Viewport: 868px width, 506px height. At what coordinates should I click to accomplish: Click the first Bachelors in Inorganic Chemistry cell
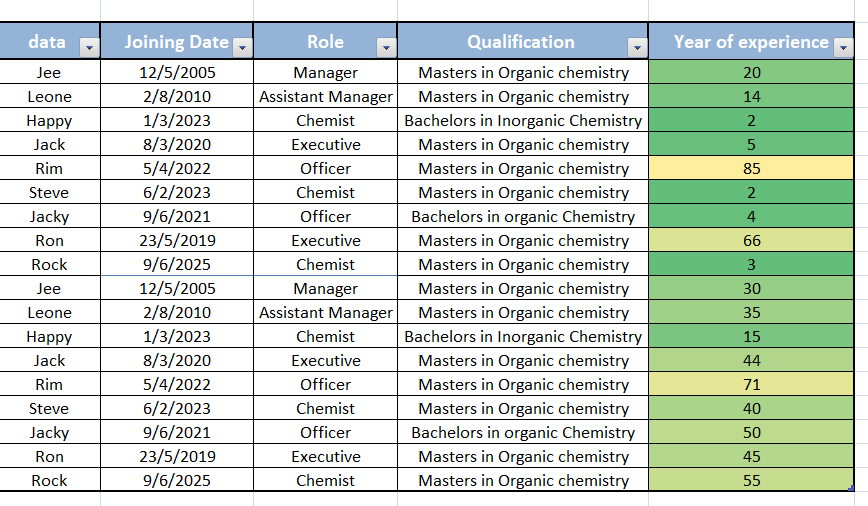[x=523, y=120]
